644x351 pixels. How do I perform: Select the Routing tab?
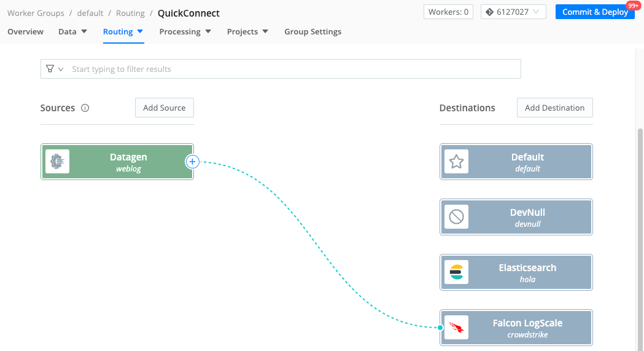click(x=118, y=31)
